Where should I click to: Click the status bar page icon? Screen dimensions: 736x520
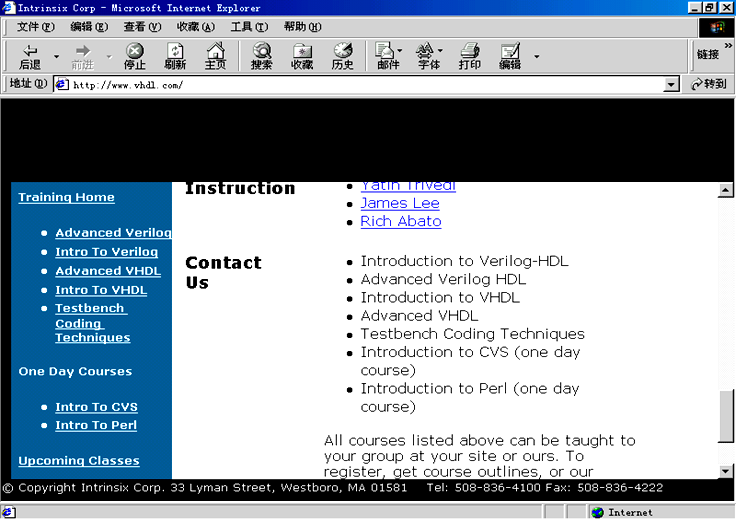point(9,512)
